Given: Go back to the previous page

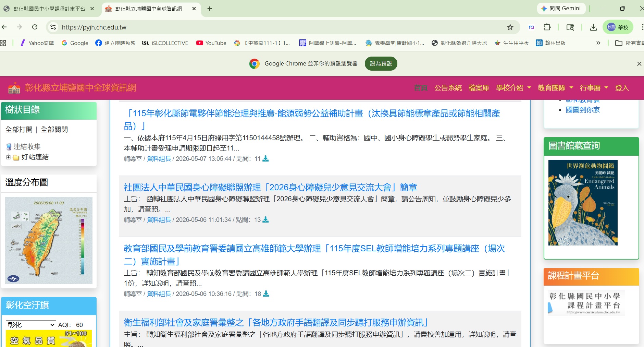Looking at the screenshot, I should pyautogui.click(x=4, y=27).
